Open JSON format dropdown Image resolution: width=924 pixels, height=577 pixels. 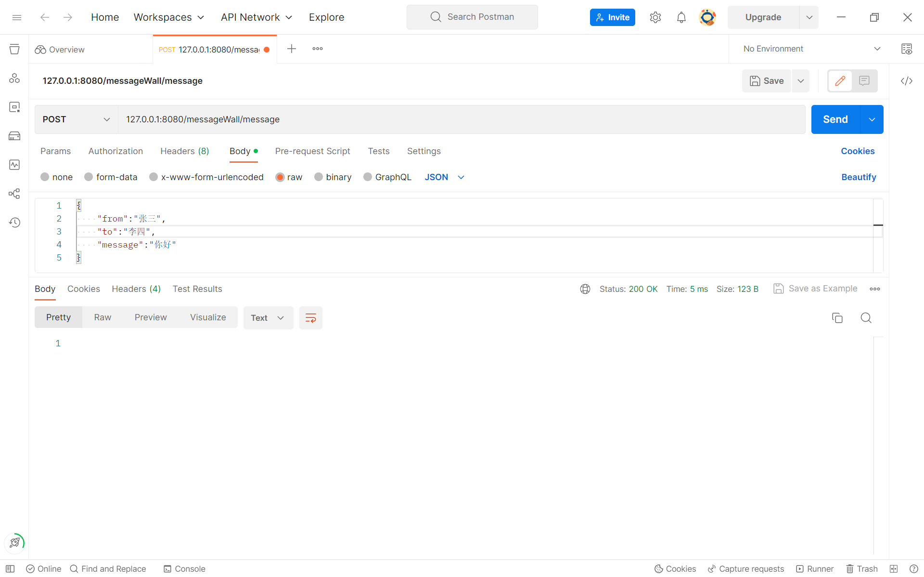coord(444,177)
